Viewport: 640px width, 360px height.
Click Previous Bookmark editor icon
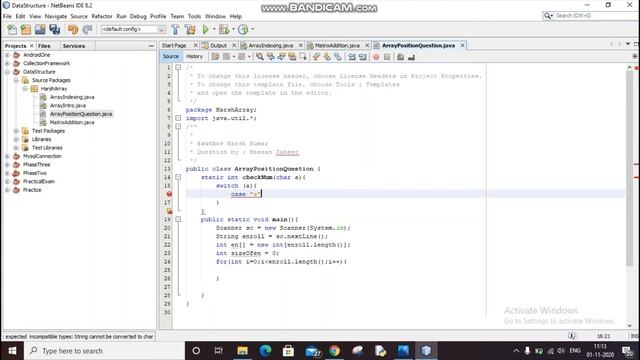[316, 57]
